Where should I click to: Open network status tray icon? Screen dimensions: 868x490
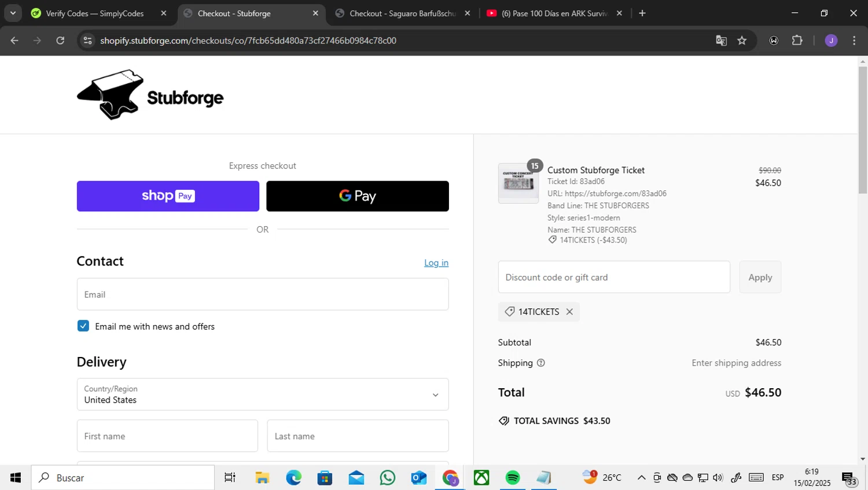703,478
